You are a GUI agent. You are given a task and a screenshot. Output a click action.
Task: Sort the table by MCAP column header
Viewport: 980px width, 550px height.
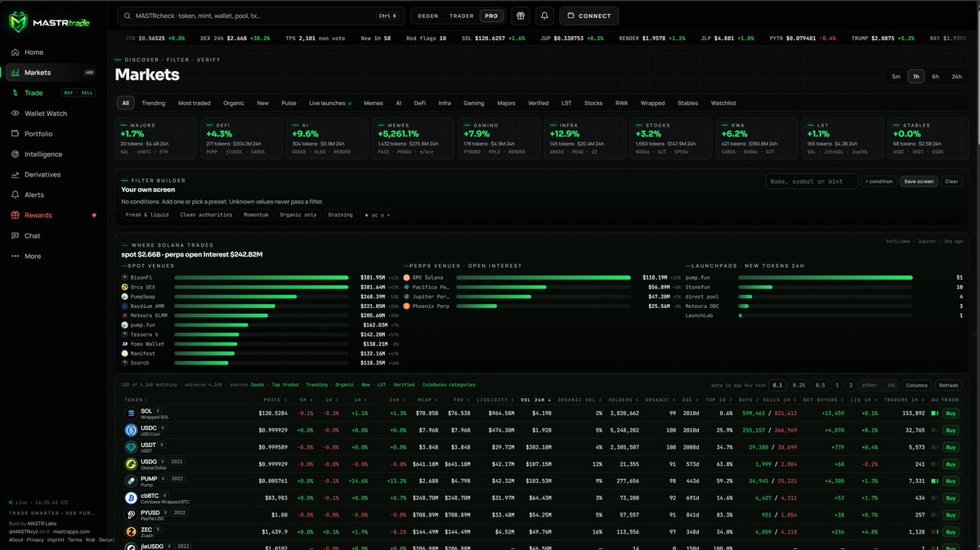pyautogui.click(x=427, y=400)
